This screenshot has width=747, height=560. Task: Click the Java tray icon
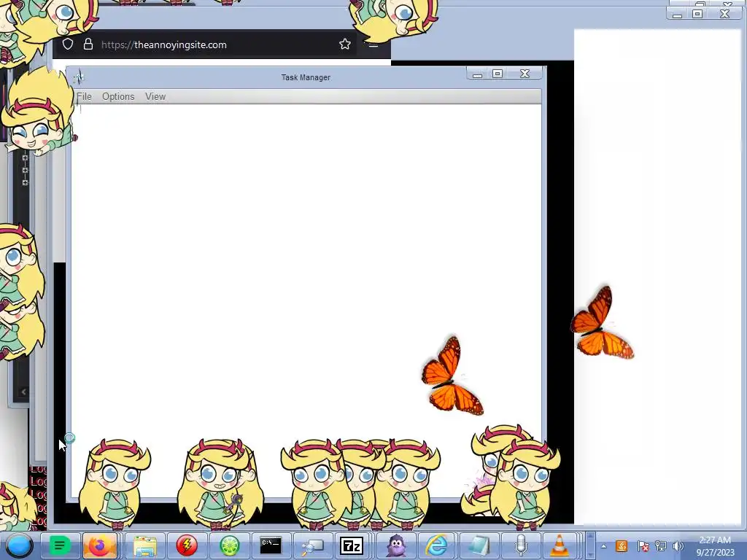point(622,546)
